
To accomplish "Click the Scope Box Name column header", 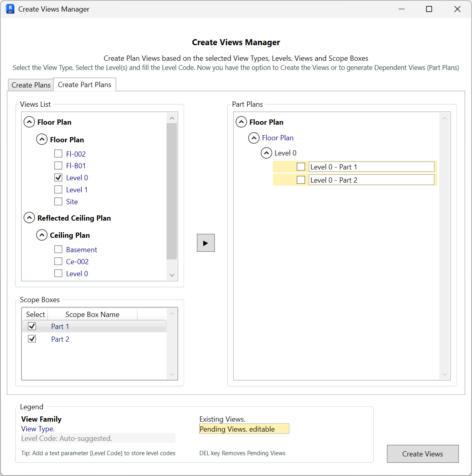I will [92, 314].
